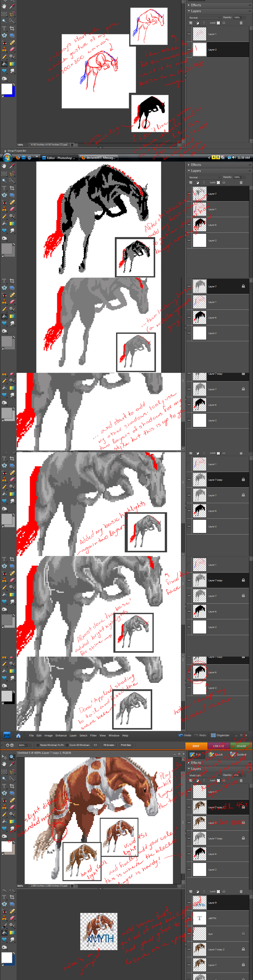Activate the Quick Selection tool beside the Untitled-5 canvas
The image size is (253, 980).
(12, 778)
